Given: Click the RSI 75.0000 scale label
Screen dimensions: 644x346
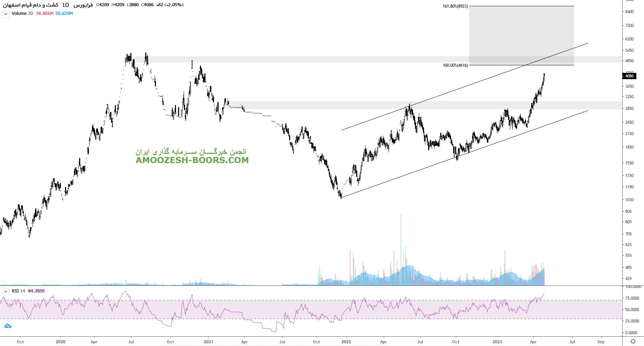Looking at the screenshot, I should pyautogui.click(x=632, y=298).
